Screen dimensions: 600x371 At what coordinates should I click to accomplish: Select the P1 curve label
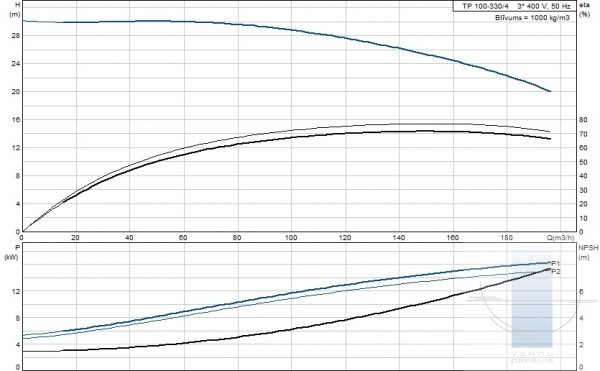556,264
